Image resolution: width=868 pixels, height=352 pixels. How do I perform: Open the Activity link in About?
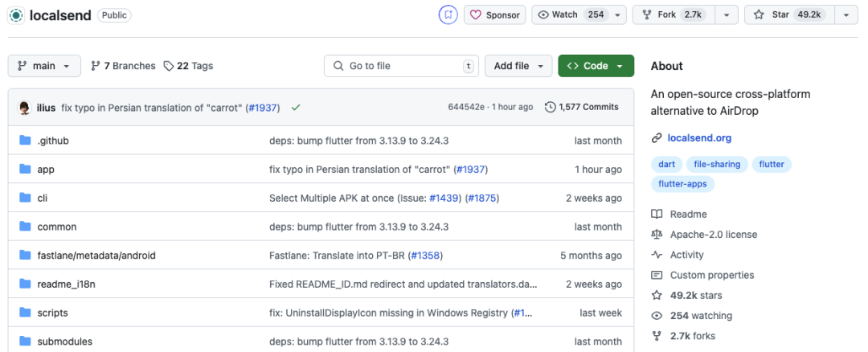[686, 255]
